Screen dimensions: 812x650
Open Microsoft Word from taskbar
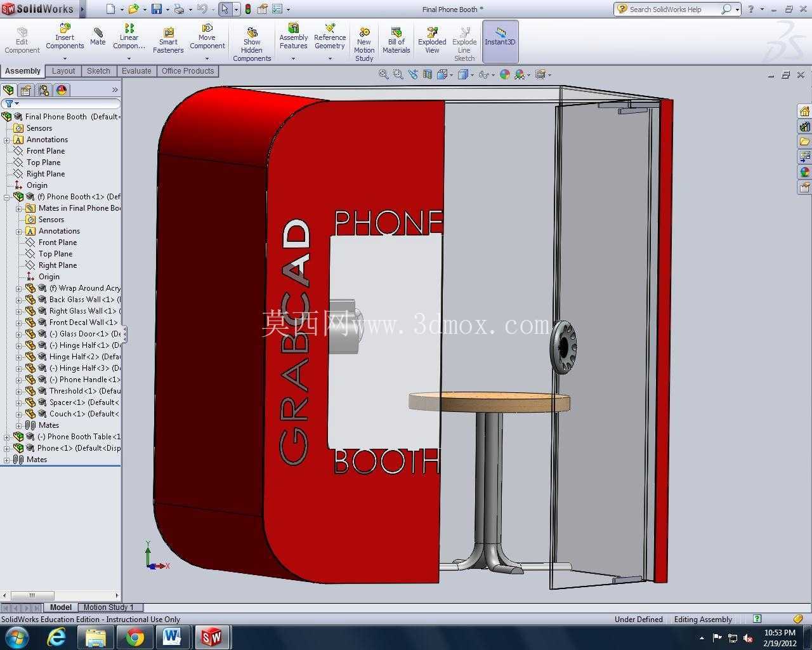pyautogui.click(x=172, y=637)
